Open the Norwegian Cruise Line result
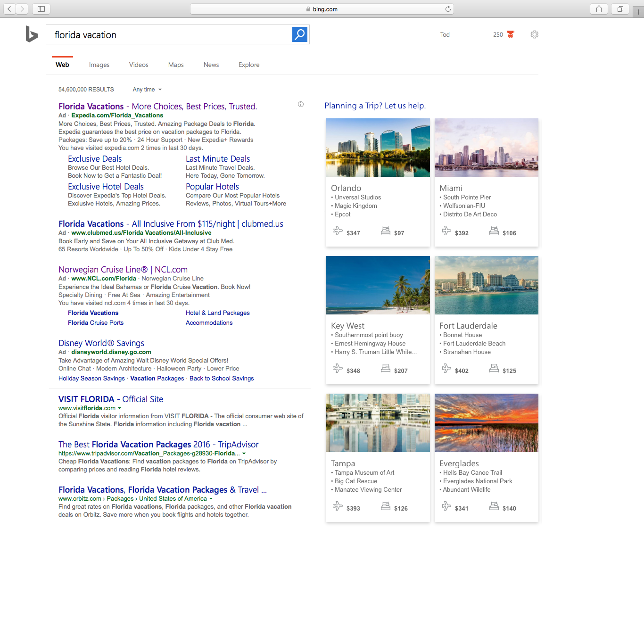The image size is (644, 644). 123,270
